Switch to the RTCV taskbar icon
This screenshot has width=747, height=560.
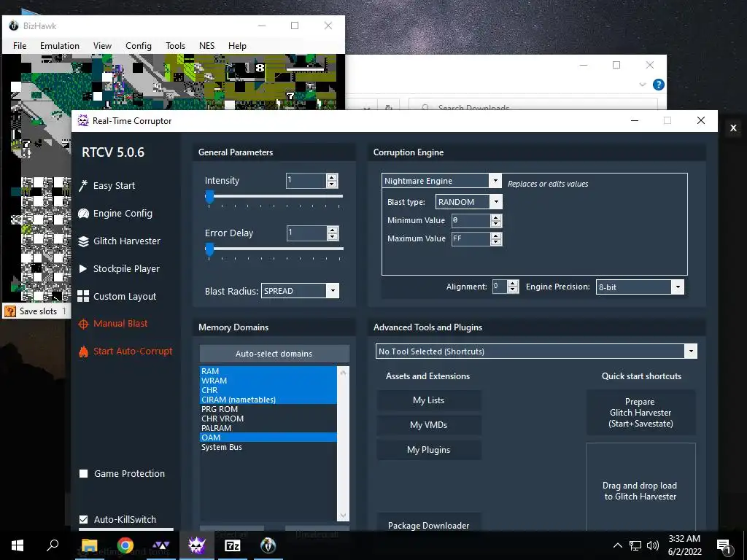pos(196,545)
